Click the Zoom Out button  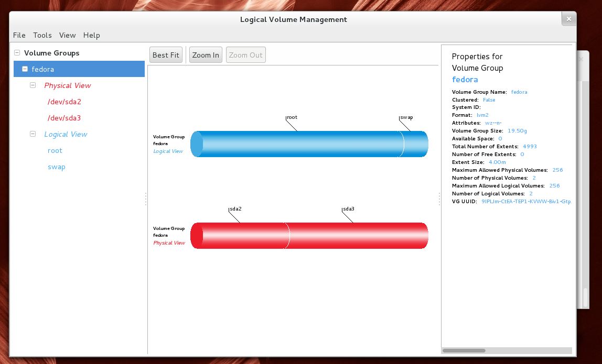pos(246,55)
